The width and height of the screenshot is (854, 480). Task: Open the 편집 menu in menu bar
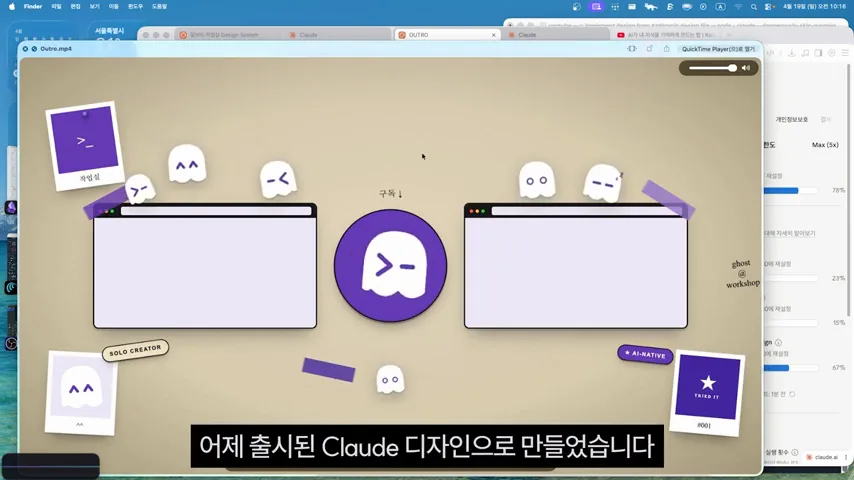click(75, 7)
